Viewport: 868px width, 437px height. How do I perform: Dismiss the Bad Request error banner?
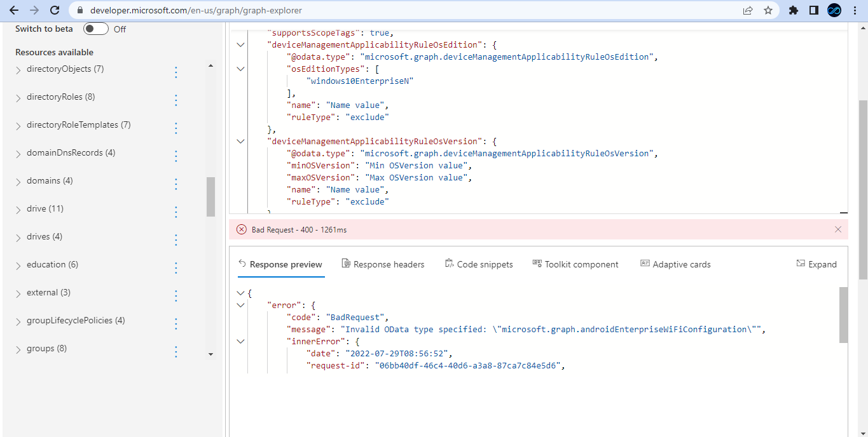[838, 229]
